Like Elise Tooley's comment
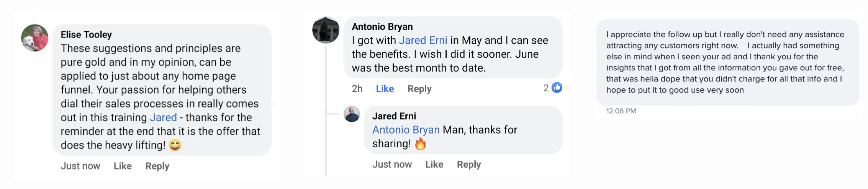The height and width of the screenshot is (189, 868). point(123,166)
